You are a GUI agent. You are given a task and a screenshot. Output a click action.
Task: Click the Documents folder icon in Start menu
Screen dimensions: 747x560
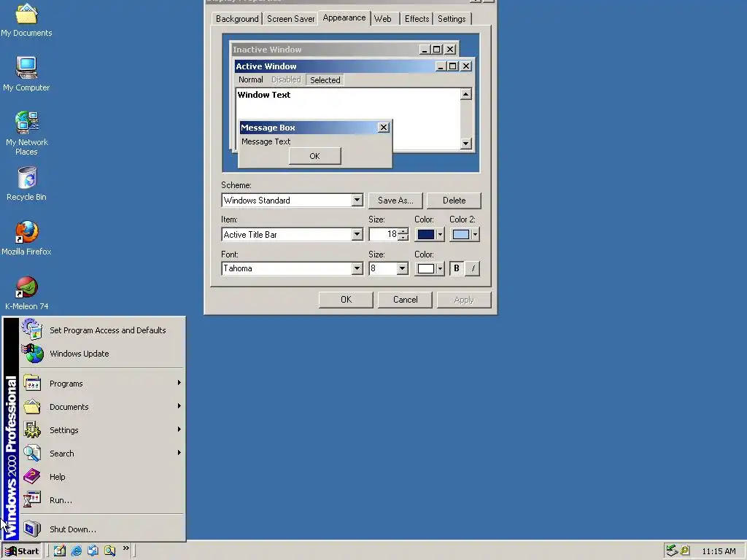pos(32,407)
